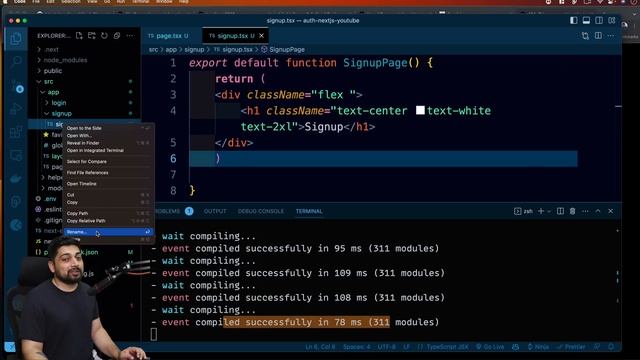Open the Explorer view in the activity bar

pyautogui.click(x=16, y=39)
